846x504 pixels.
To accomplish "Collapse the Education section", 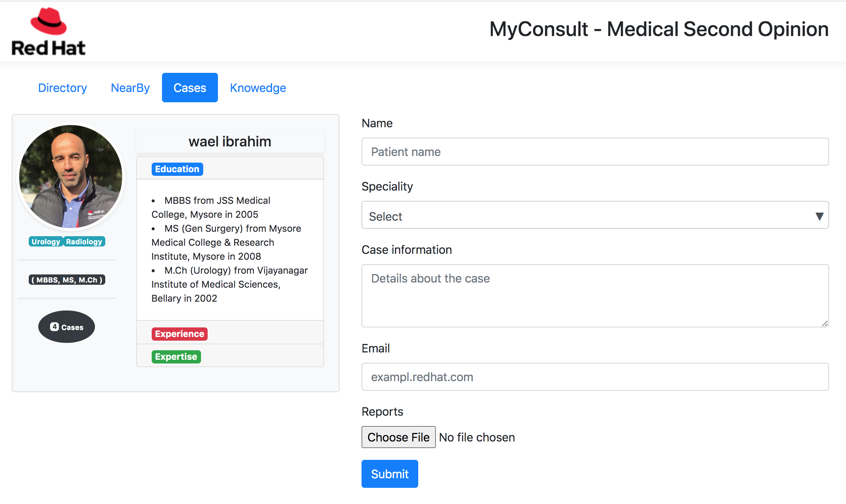I will [177, 169].
